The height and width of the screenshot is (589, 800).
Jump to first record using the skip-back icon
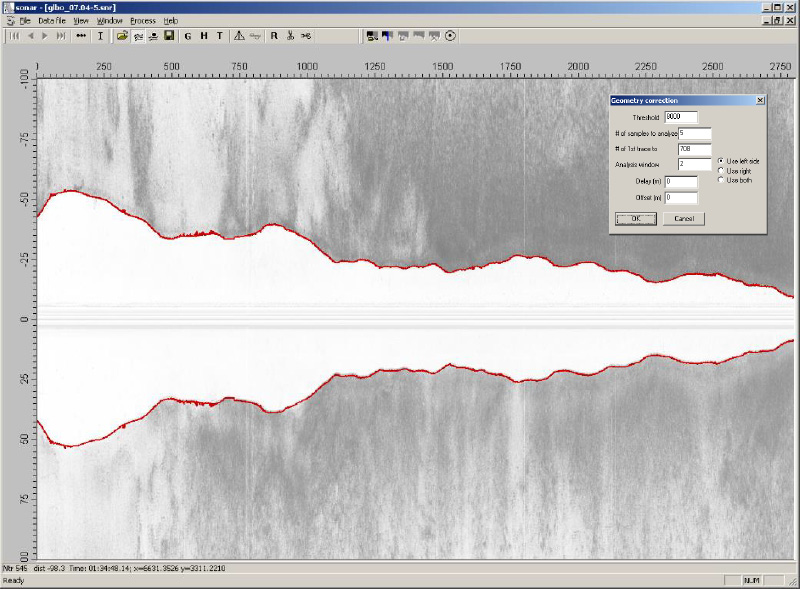pyautogui.click(x=15, y=36)
